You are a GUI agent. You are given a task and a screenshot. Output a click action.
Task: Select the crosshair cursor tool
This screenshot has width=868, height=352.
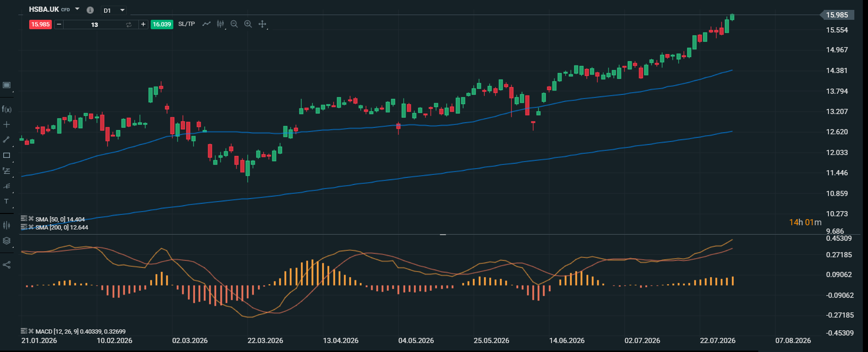coord(7,124)
